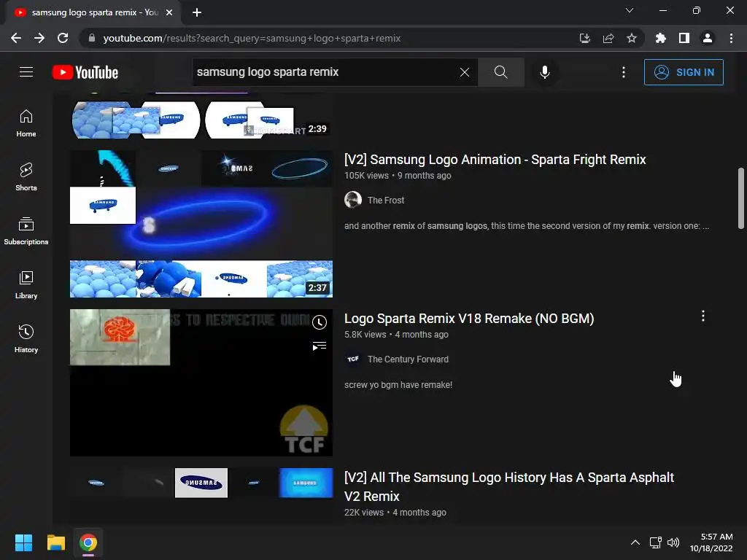
Task: Click The Frost channel avatar
Action: pos(353,200)
